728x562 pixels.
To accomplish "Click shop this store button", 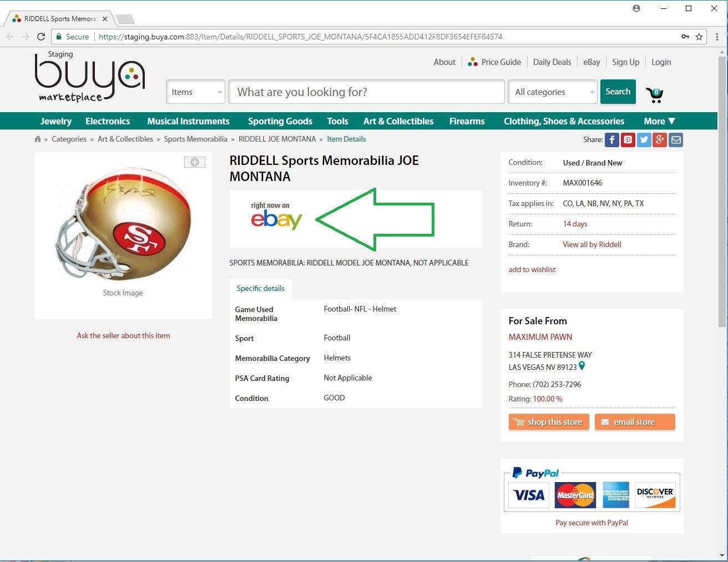I will point(549,422).
